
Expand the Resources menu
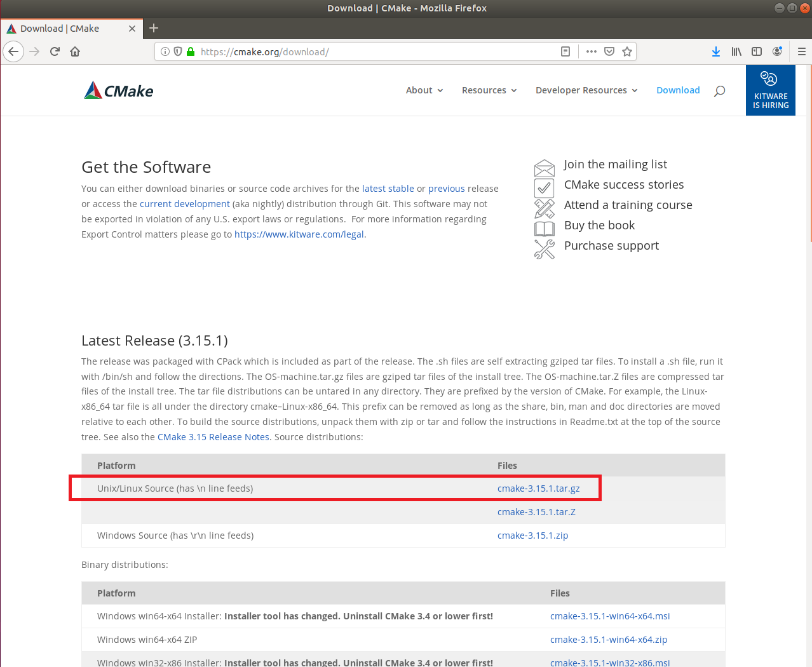pos(489,90)
